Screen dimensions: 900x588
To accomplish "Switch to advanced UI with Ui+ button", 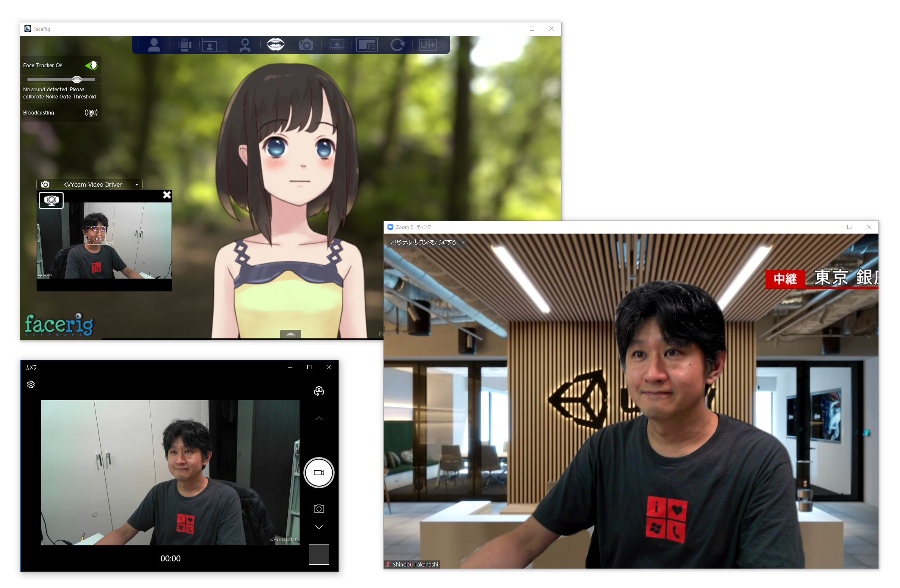I will coord(428,45).
